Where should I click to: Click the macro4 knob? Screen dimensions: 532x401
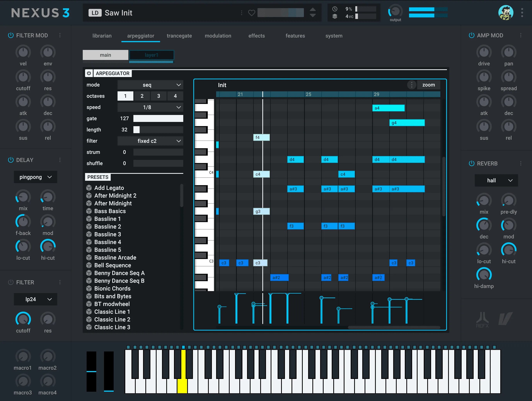(x=48, y=381)
